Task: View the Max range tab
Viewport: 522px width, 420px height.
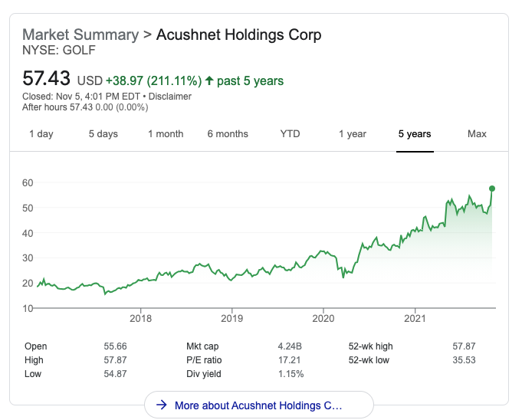Action: (x=477, y=134)
